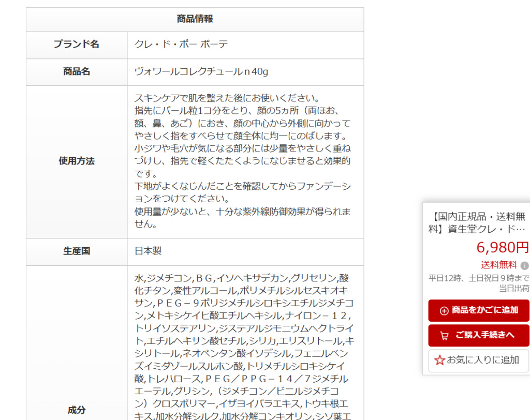Image resolution: width=530 pixels, height=420 pixels.
Task: Add item with お気に入りに追加 button
Action: coord(479,361)
